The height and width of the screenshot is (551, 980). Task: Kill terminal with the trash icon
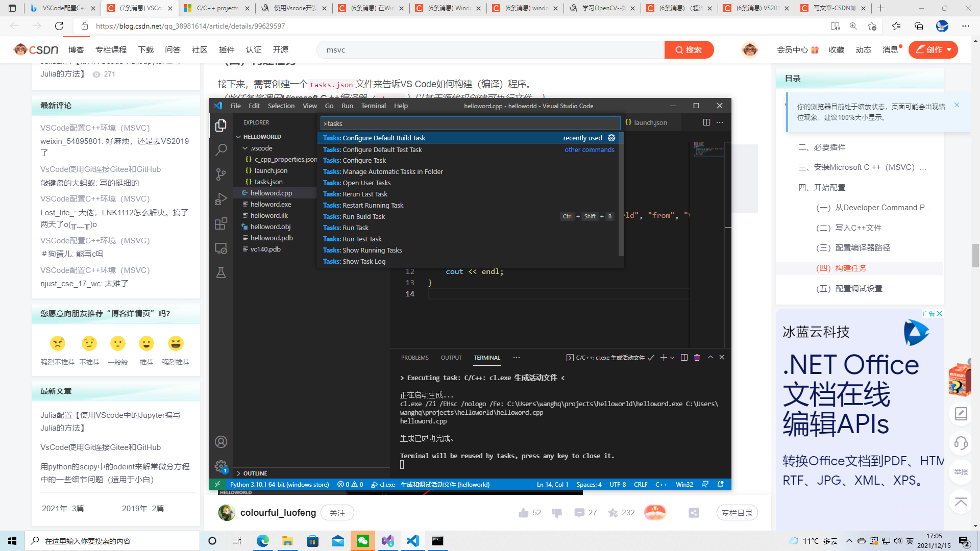[697, 358]
